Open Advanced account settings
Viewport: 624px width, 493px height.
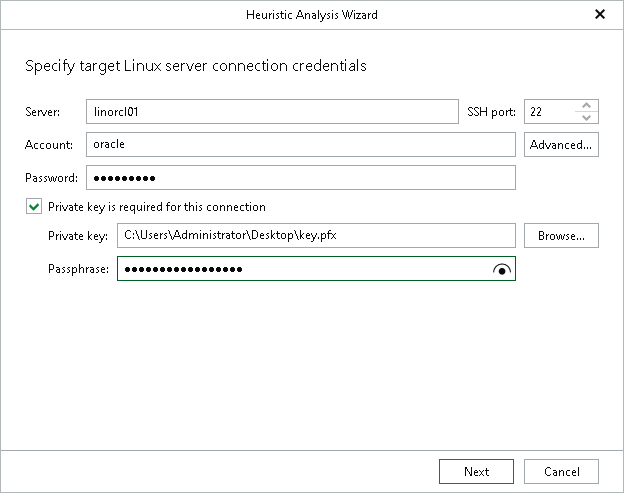tap(561, 144)
